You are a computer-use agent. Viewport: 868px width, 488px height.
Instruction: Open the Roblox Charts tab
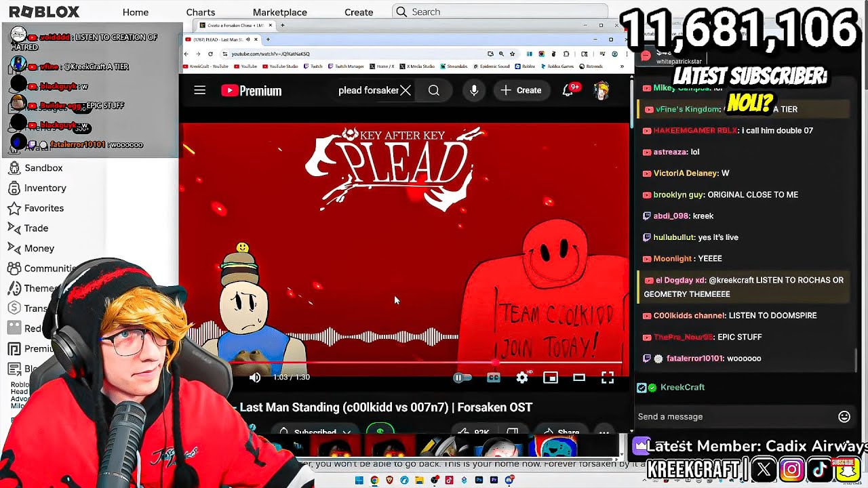pyautogui.click(x=201, y=12)
